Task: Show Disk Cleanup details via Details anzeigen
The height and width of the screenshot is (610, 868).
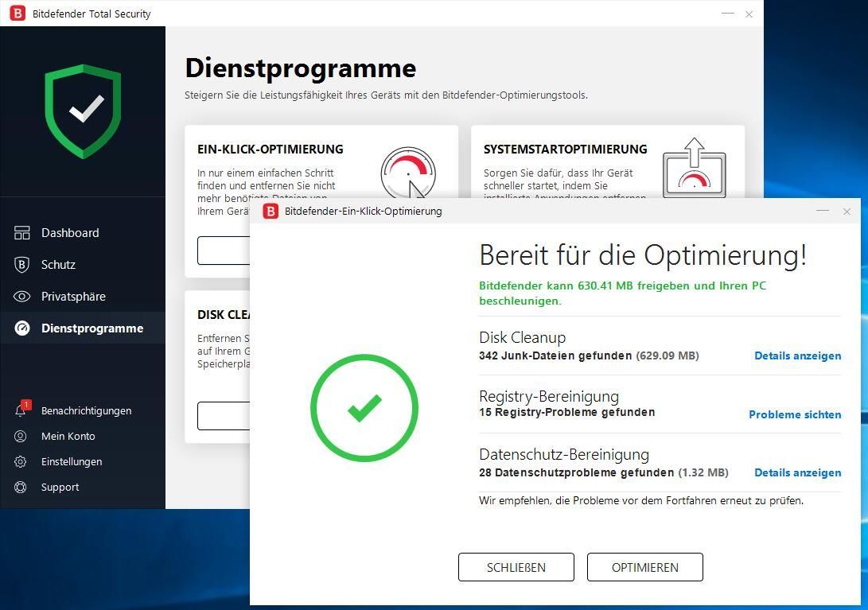Action: [797, 356]
